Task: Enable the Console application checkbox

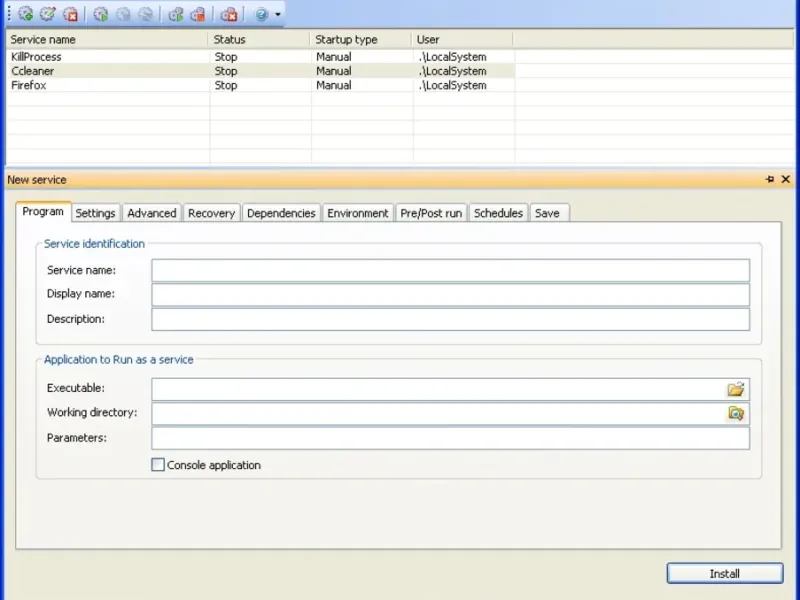Action: [x=158, y=465]
